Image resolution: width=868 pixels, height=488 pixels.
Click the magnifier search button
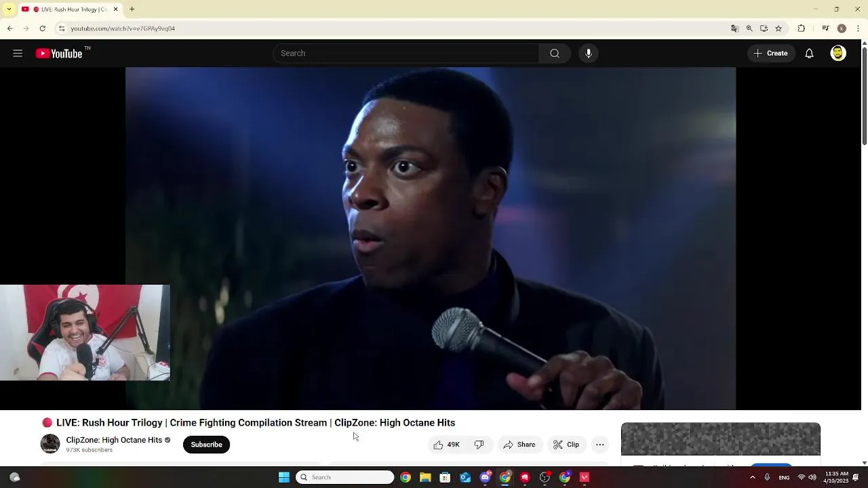point(555,54)
